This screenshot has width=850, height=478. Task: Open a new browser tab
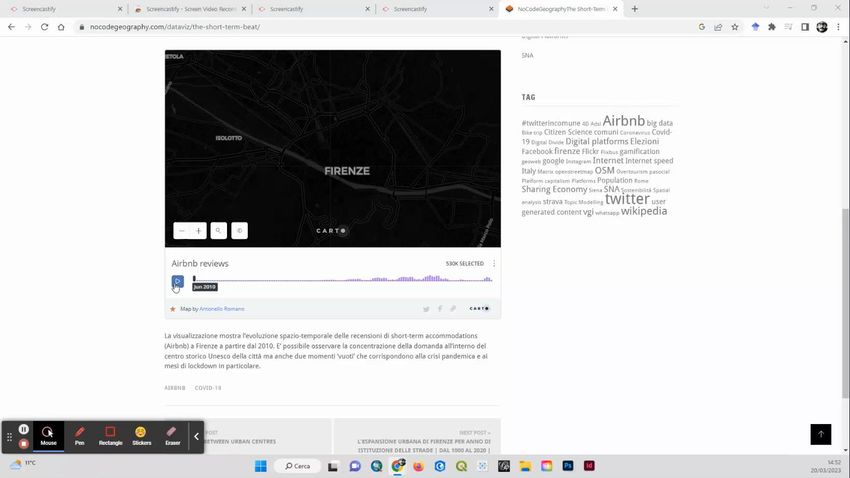point(634,9)
